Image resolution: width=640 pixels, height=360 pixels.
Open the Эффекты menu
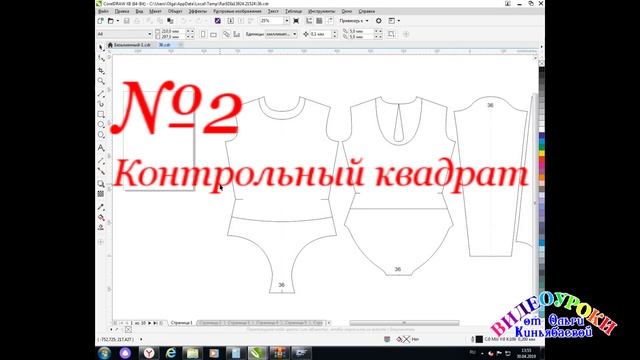198,11
